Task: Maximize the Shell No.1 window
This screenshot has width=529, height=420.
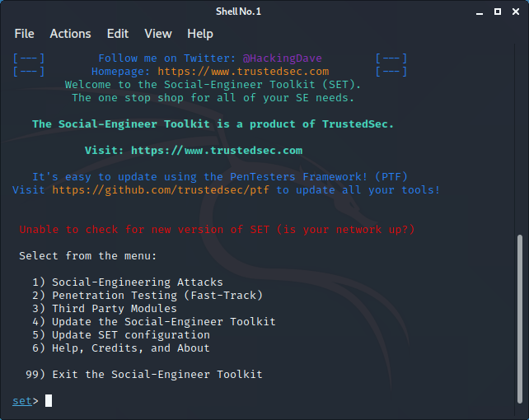Action: pos(498,12)
